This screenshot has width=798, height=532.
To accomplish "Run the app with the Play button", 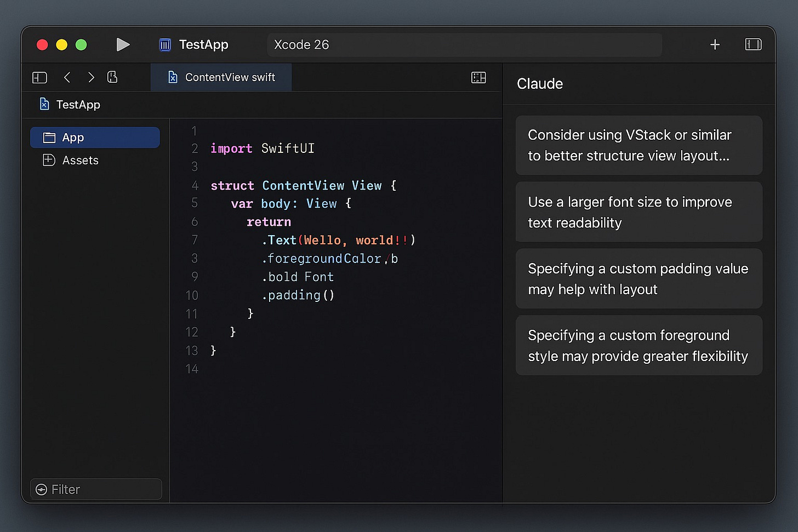I will point(123,44).
